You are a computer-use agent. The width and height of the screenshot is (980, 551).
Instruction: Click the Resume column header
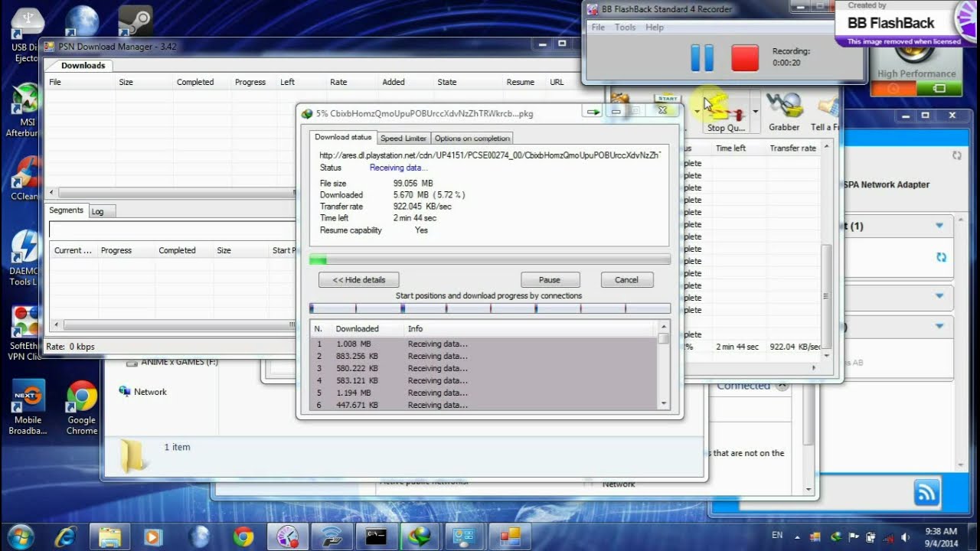point(521,82)
